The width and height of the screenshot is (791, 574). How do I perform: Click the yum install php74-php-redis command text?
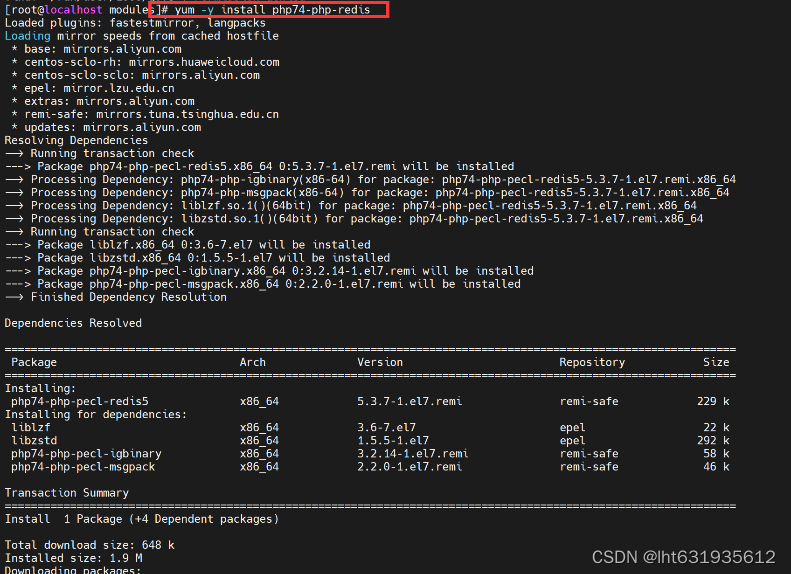coord(272,10)
